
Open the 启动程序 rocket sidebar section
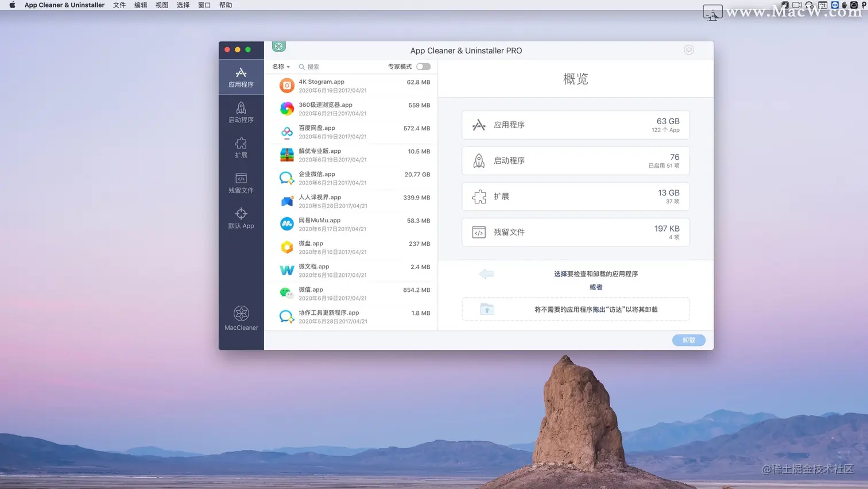point(241,113)
